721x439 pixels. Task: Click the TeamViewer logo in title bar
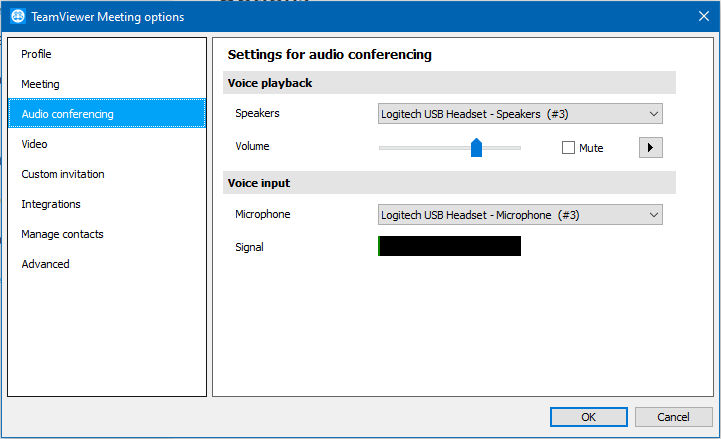click(18, 16)
